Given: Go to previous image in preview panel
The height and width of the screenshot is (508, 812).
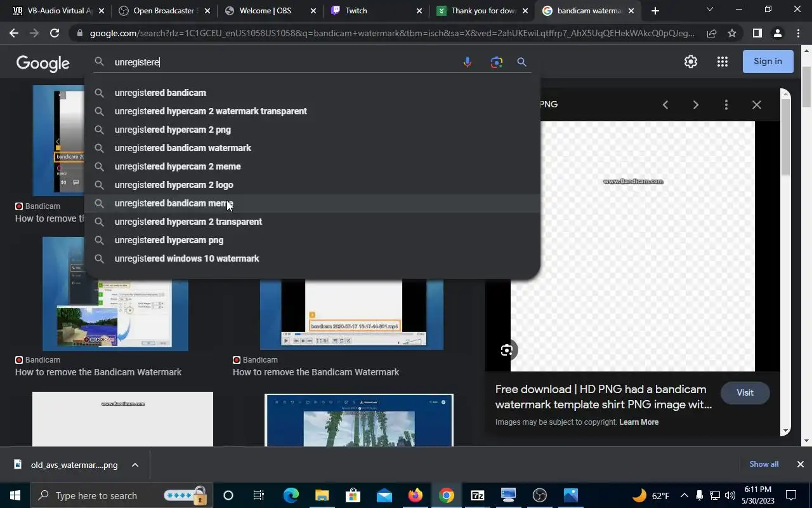Looking at the screenshot, I should tap(665, 105).
